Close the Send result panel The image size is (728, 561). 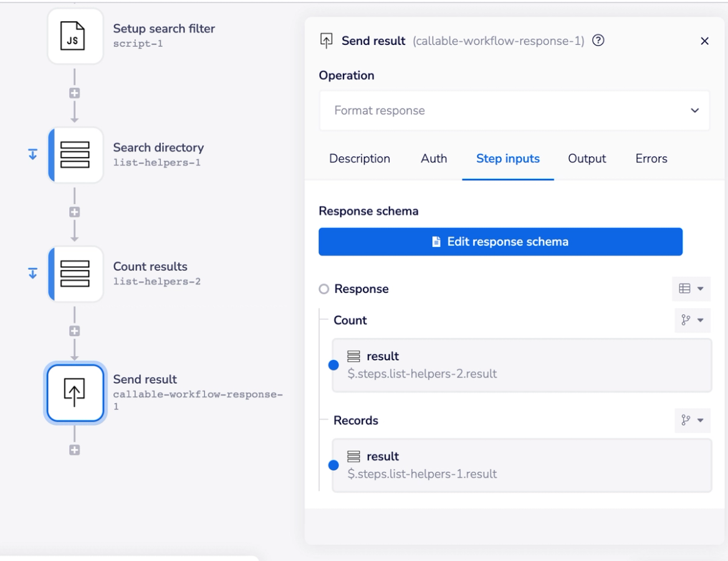pos(705,41)
